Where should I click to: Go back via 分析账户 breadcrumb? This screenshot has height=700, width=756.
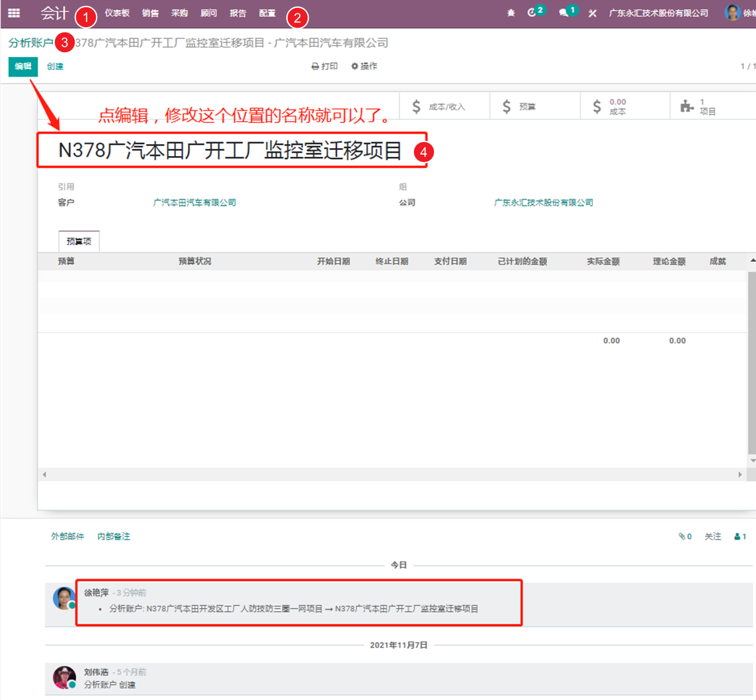pos(30,43)
